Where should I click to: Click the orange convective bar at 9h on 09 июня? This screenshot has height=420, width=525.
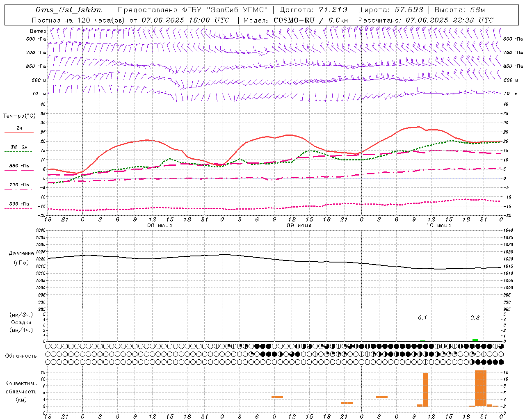(x=277, y=397)
